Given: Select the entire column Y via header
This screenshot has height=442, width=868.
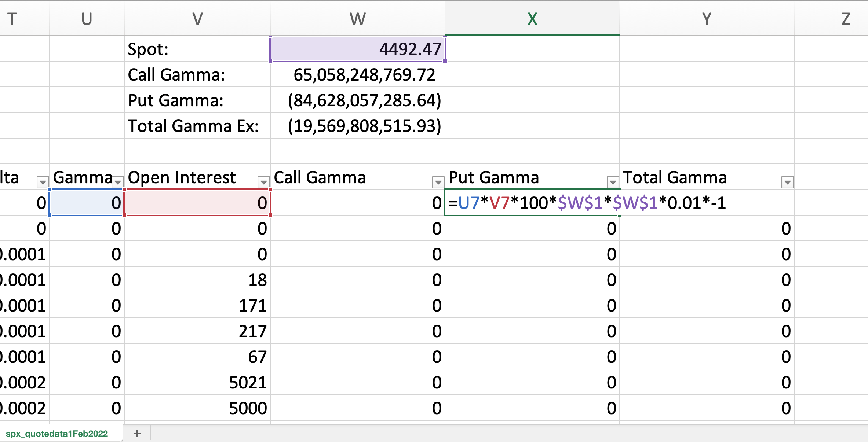Looking at the screenshot, I should pyautogui.click(x=706, y=18).
